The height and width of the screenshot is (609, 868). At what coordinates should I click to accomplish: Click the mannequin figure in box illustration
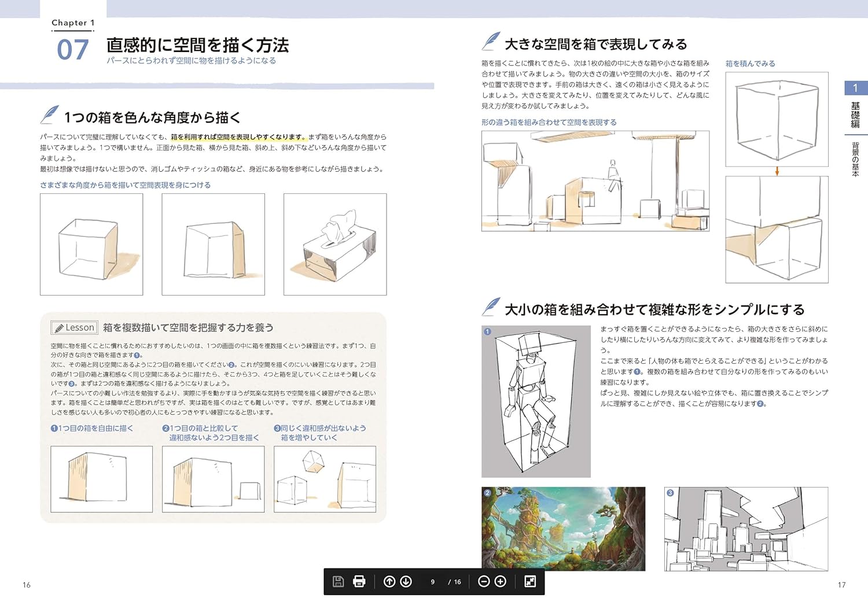[536, 401]
